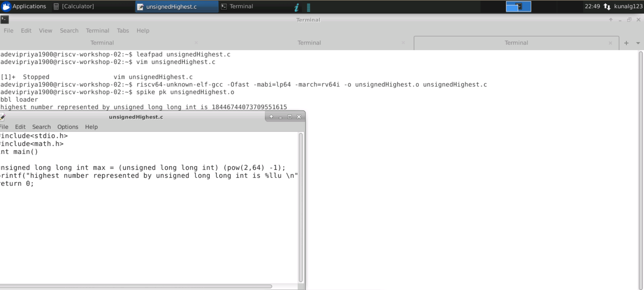Click the Terminal vertical scrollbar
The width and height of the screenshot is (644, 290).
pos(641,170)
